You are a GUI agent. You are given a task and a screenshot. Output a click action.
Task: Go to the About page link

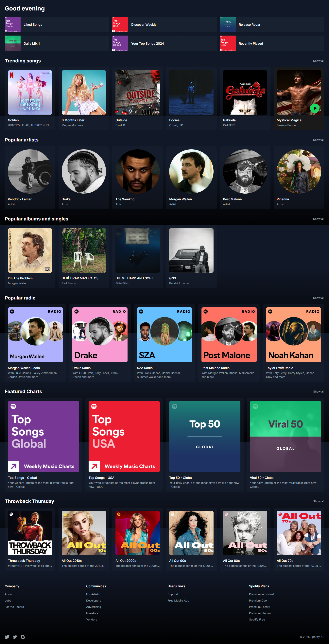coord(9,594)
